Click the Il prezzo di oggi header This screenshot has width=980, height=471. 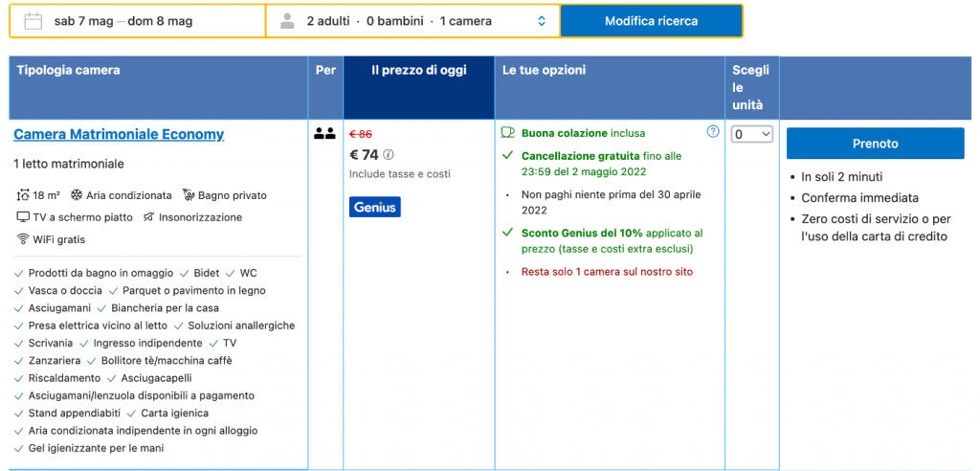[x=418, y=70]
